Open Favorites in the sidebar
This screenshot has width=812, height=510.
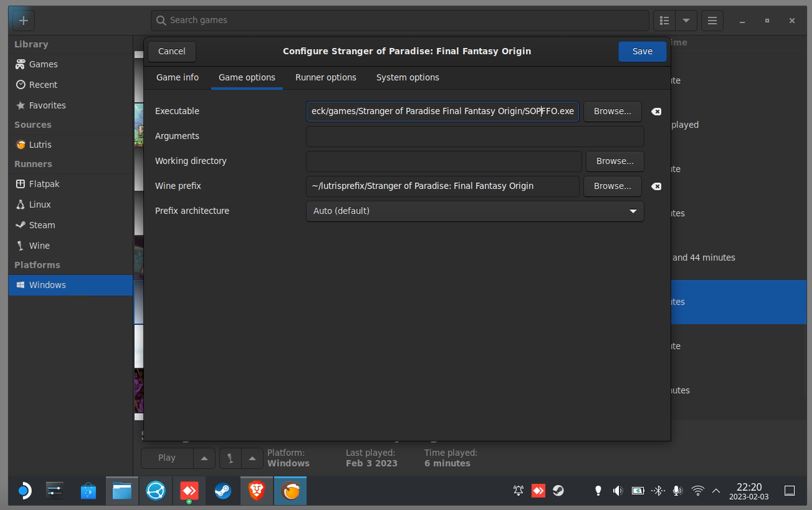tap(71, 105)
